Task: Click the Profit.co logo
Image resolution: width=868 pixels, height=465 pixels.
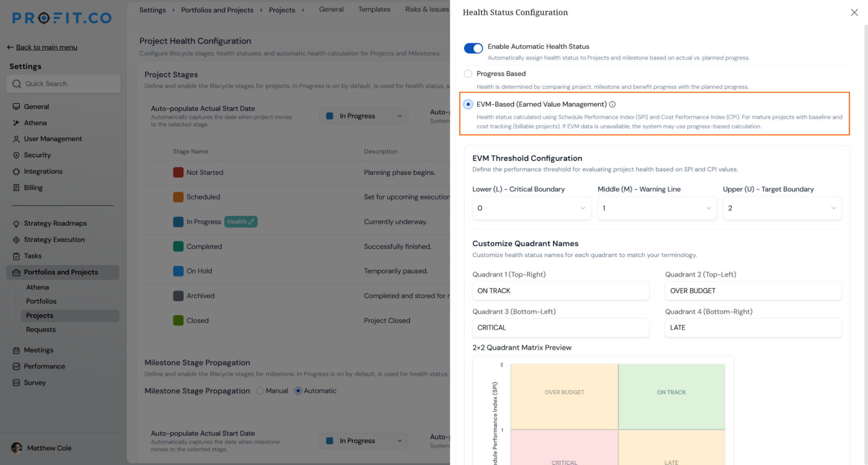Action: 62,18
